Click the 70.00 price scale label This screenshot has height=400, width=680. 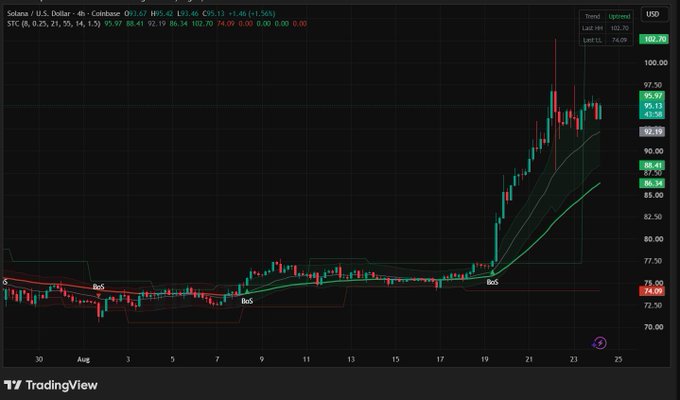[x=654, y=327]
